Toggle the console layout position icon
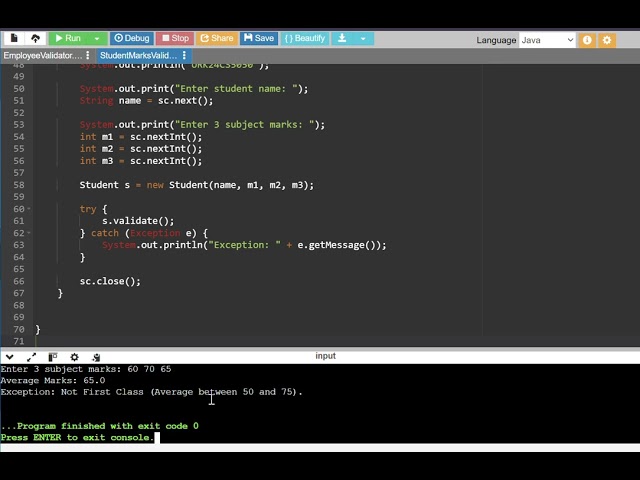This screenshot has height=480, width=640. [x=53, y=357]
